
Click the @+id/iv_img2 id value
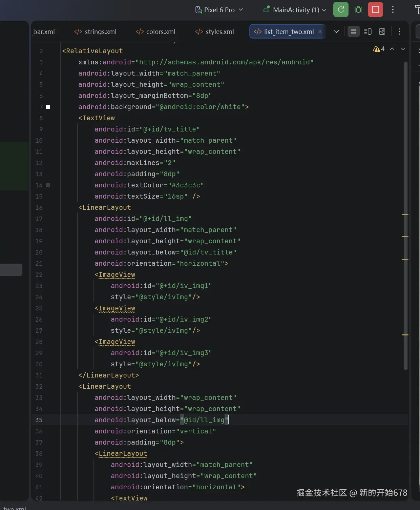(184, 319)
